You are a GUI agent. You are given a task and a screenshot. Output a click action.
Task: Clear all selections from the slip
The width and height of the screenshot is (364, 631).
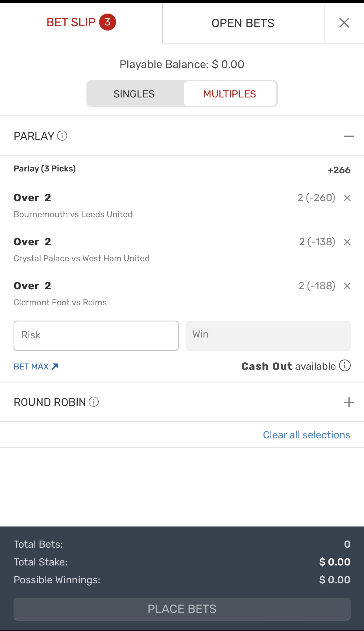[306, 435]
